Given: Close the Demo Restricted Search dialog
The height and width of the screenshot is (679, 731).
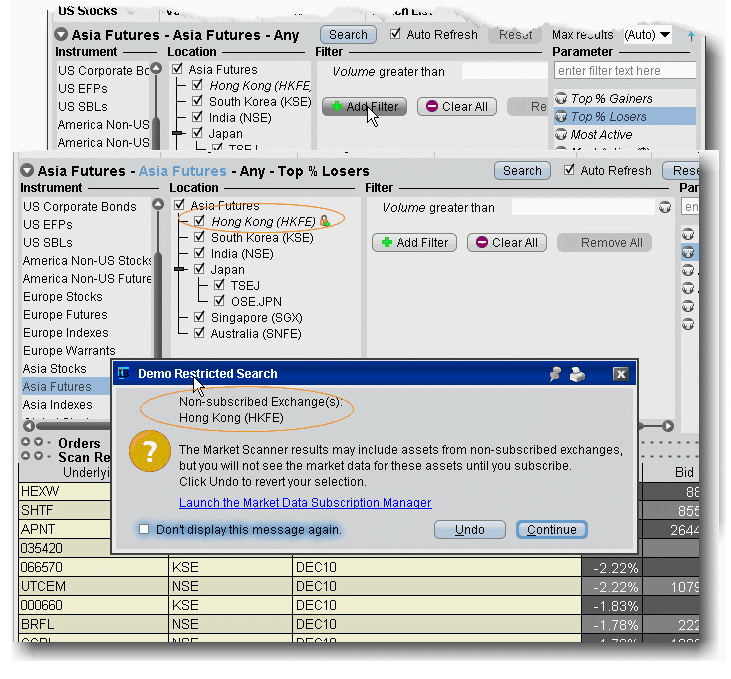Looking at the screenshot, I should point(620,374).
